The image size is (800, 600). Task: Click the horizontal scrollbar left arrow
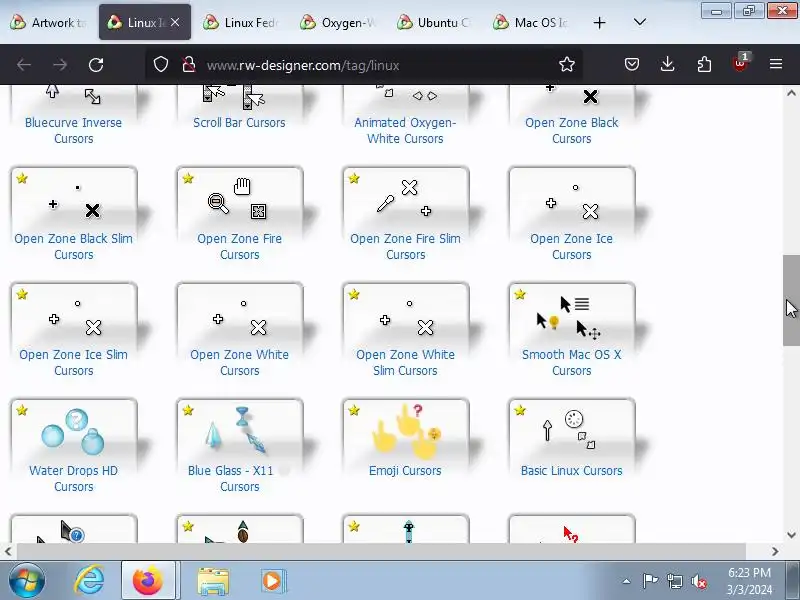[8, 551]
